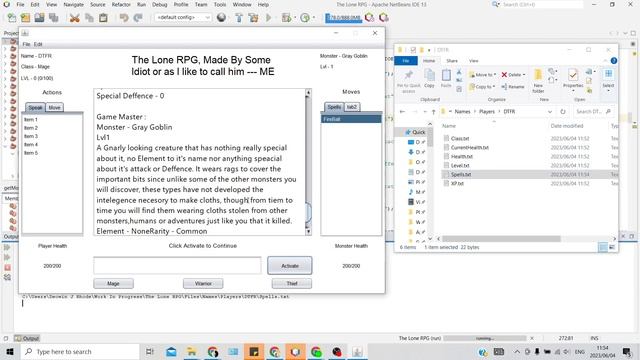Click Build Project hammer icon
Viewport: 640px width, 360px height.
[x=239, y=18]
